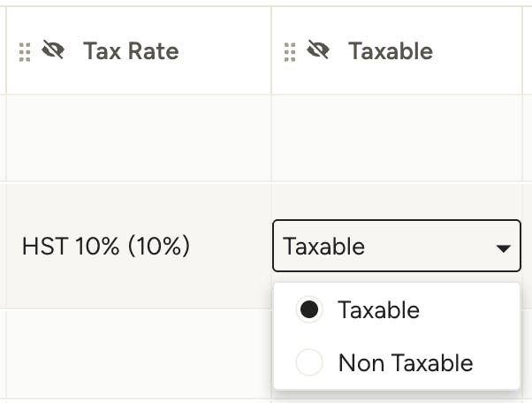Viewport: 532px width, 403px height.
Task: Click the empty Taxable cell in the first row
Action: coord(397,138)
